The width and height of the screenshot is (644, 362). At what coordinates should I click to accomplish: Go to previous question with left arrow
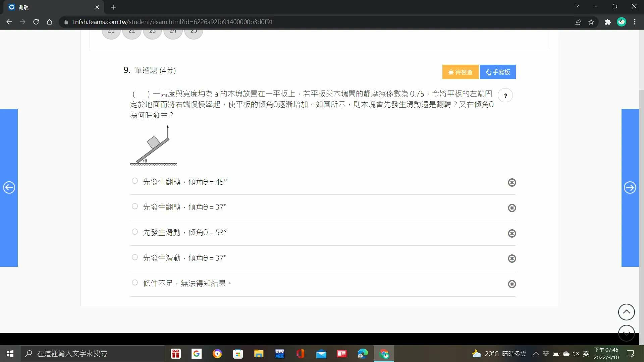coord(9,187)
